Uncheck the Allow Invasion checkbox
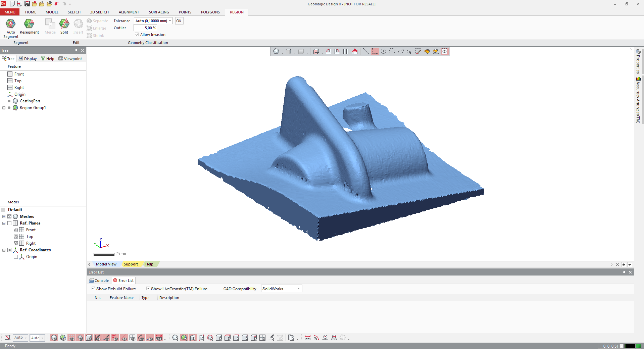Image resolution: width=644 pixels, height=349 pixels. pyautogui.click(x=137, y=35)
